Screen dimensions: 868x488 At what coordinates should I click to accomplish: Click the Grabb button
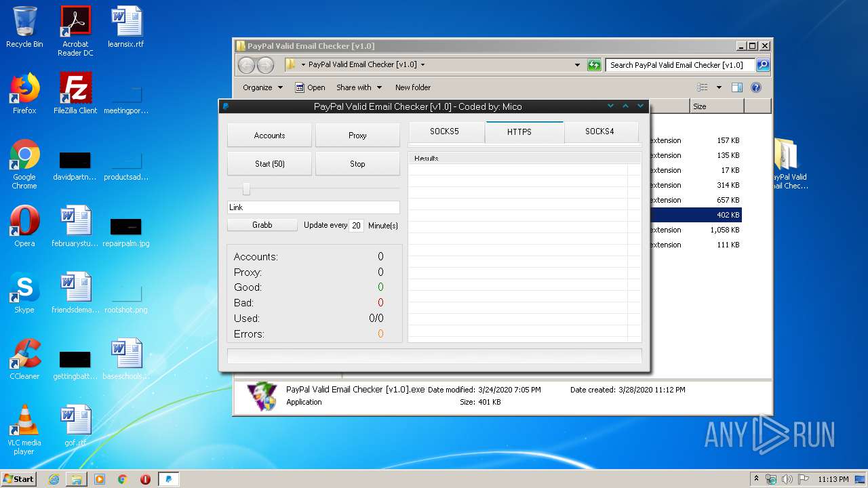pyautogui.click(x=262, y=225)
